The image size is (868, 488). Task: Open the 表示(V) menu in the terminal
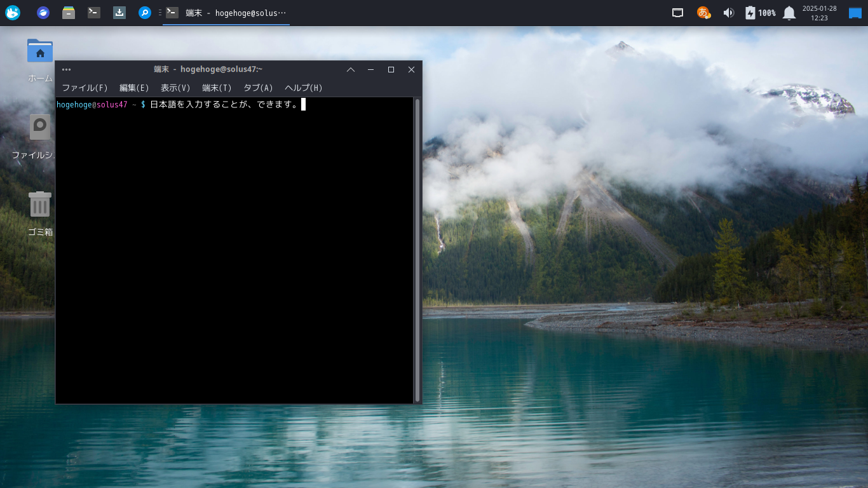pos(175,88)
